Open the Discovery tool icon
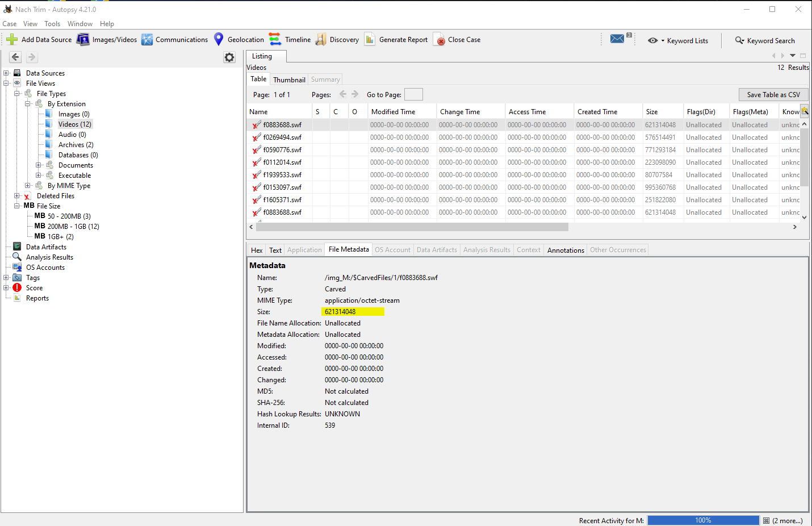Image resolution: width=812 pixels, height=526 pixels. pos(321,39)
